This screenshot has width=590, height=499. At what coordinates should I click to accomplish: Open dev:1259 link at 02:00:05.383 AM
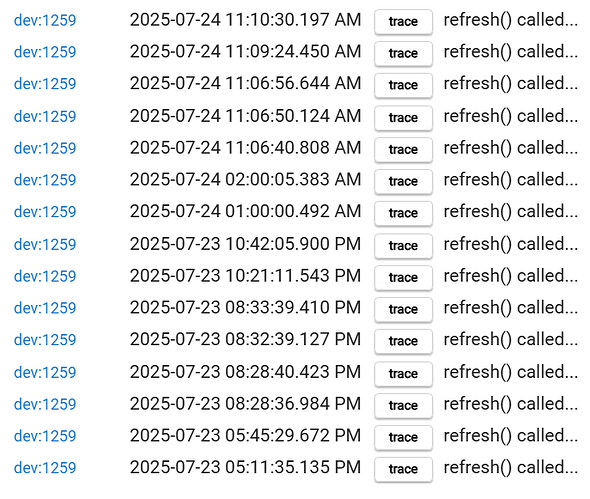pyautogui.click(x=45, y=180)
